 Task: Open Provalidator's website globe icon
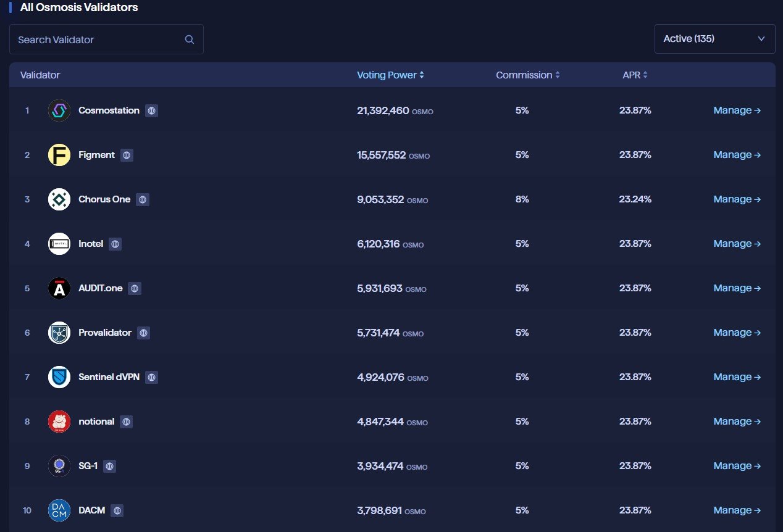click(x=143, y=333)
